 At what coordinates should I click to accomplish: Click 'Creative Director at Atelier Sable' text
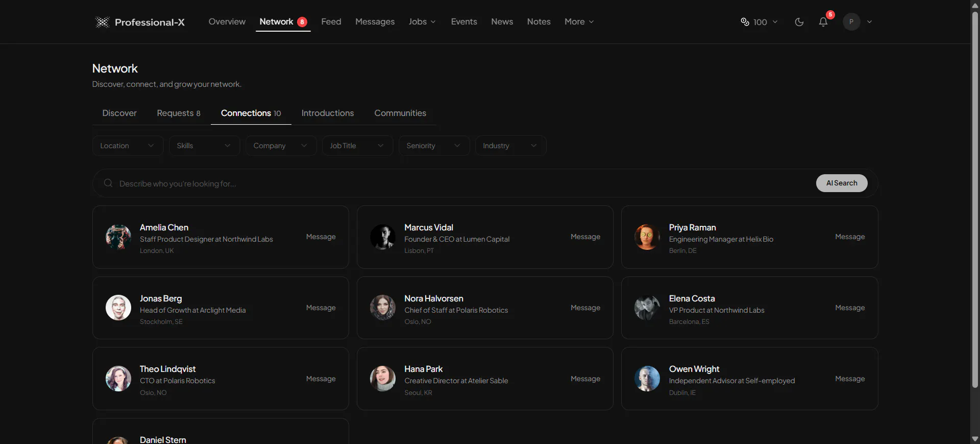(456, 381)
